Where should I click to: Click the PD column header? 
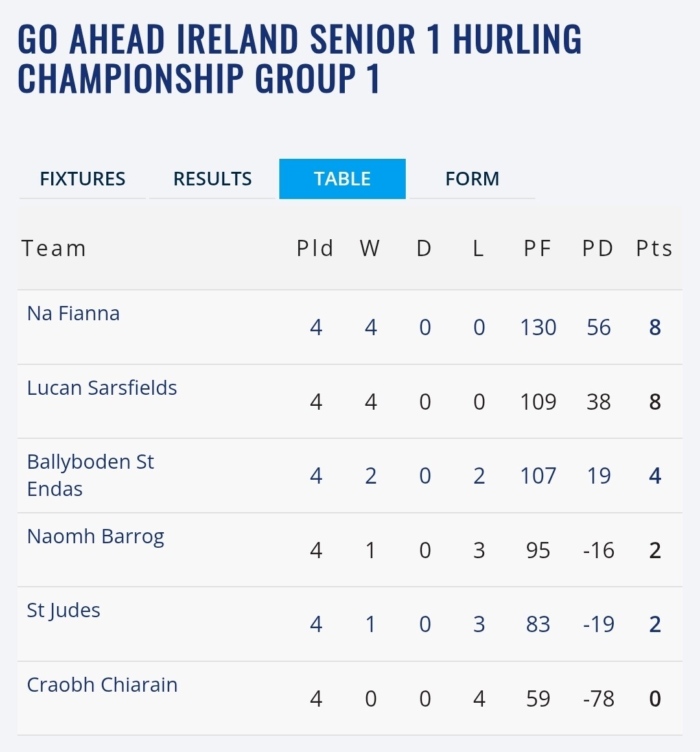click(x=598, y=249)
